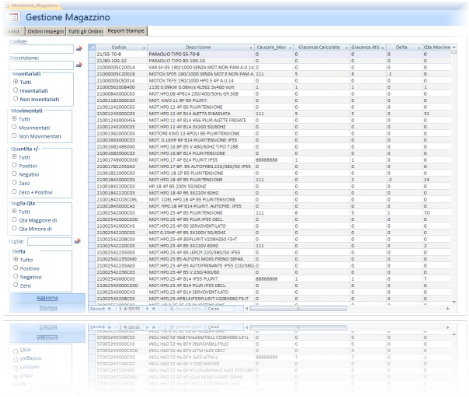Select Negativo in the Delta group

point(15,276)
